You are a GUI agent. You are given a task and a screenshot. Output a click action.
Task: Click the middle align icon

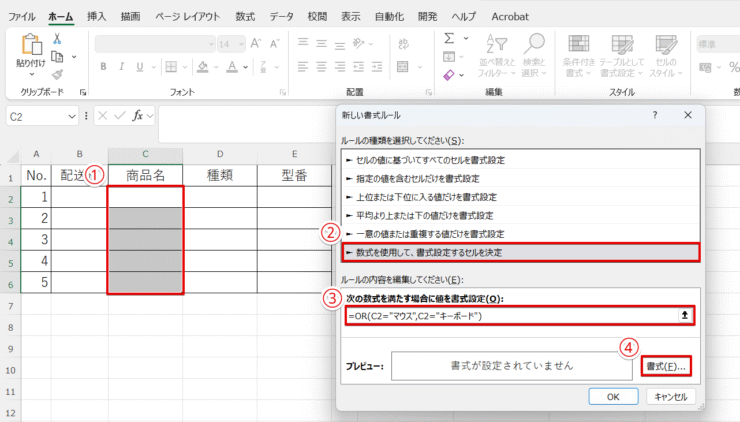coord(321,44)
